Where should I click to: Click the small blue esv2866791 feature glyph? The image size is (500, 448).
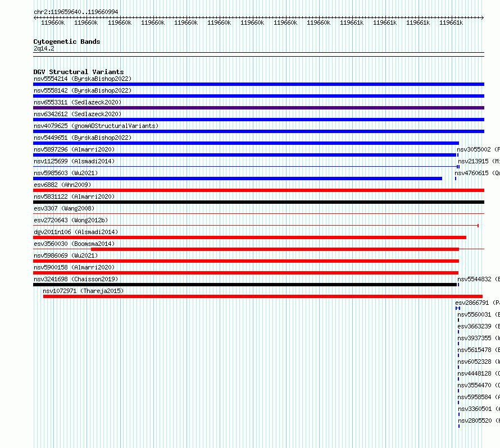[x=458, y=308]
